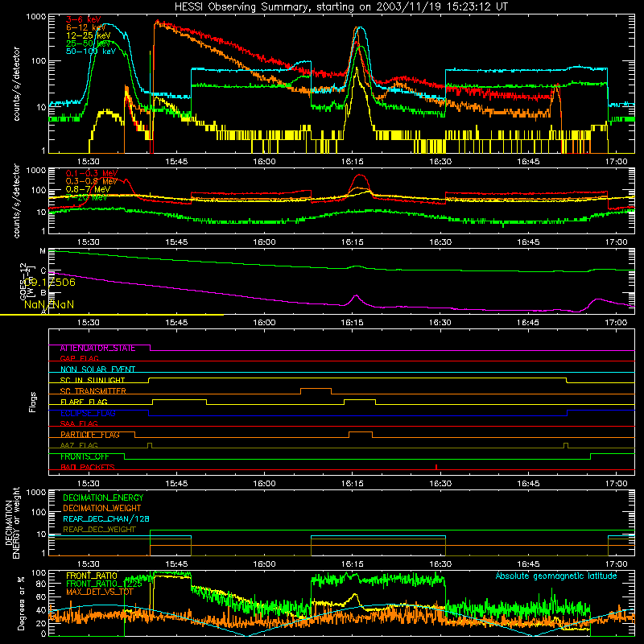Click the flare-flag pulse near 16:15
The image size is (644, 644).
click(x=360, y=402)
